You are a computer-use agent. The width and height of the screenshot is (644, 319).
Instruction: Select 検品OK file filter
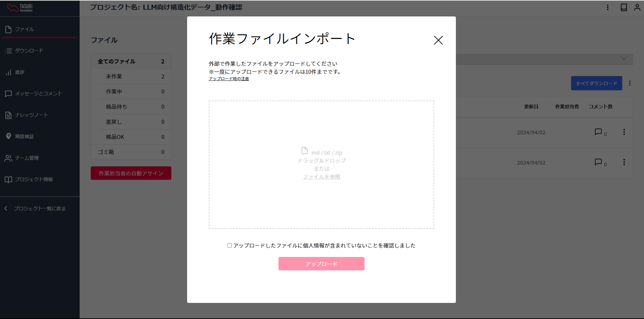(x=135, y=137)
